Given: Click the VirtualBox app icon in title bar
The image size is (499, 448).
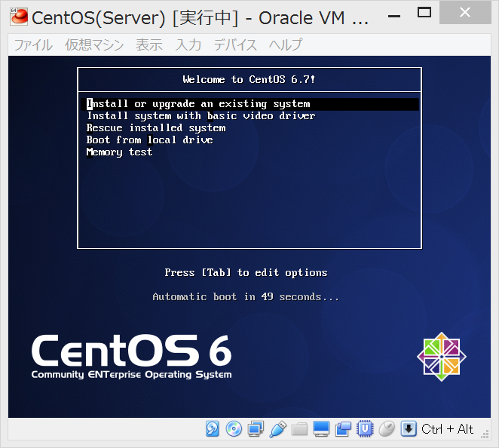Looking at the screenshot, I should (x=19, y=17).
